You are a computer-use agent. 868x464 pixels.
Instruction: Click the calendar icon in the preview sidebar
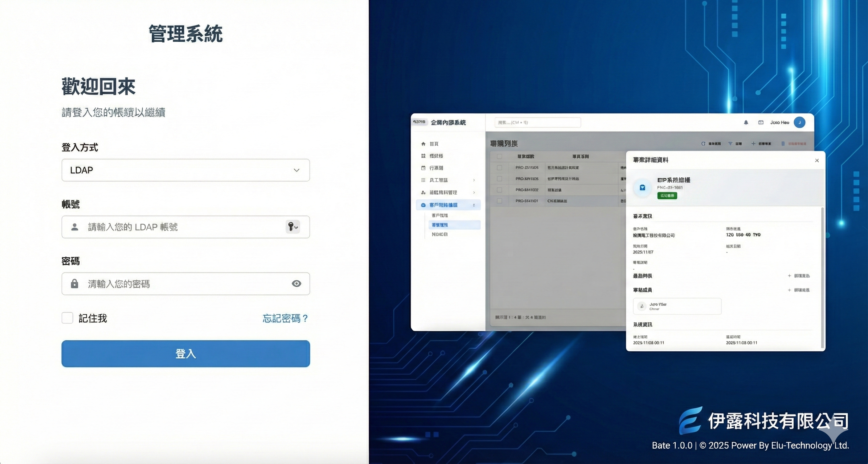[x=423, y=168]
